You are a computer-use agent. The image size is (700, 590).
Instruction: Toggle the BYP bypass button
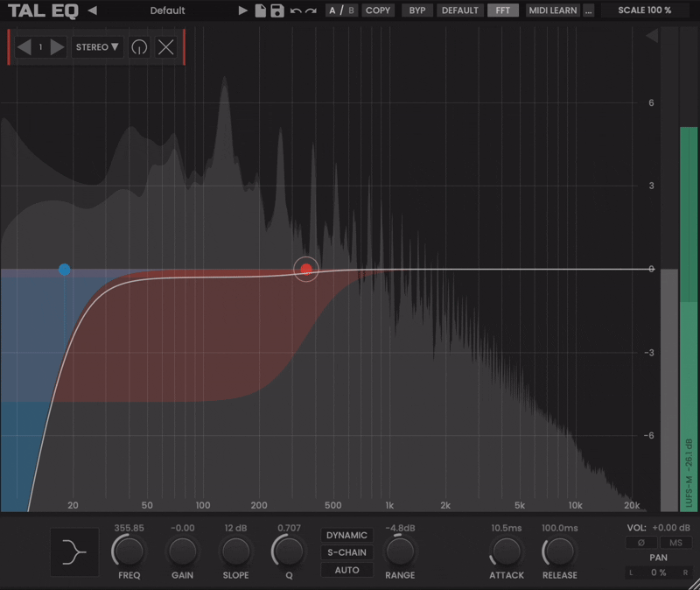coord(417,11)
